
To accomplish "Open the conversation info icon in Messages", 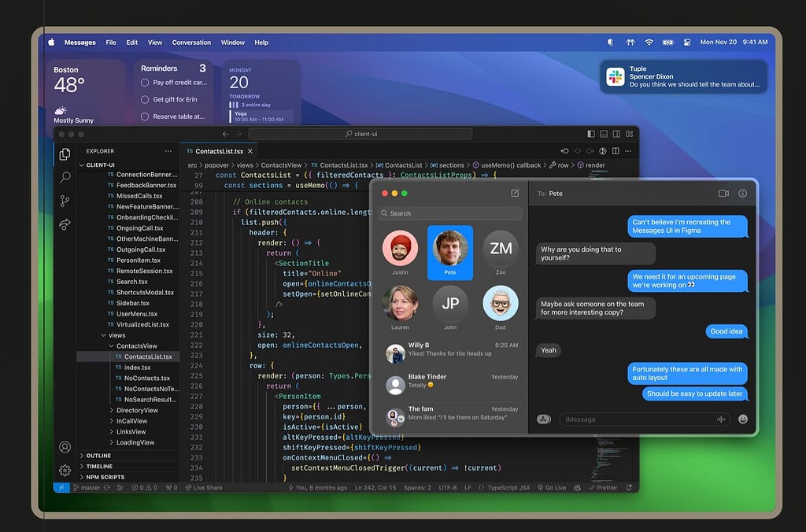I will pos(743,193).
